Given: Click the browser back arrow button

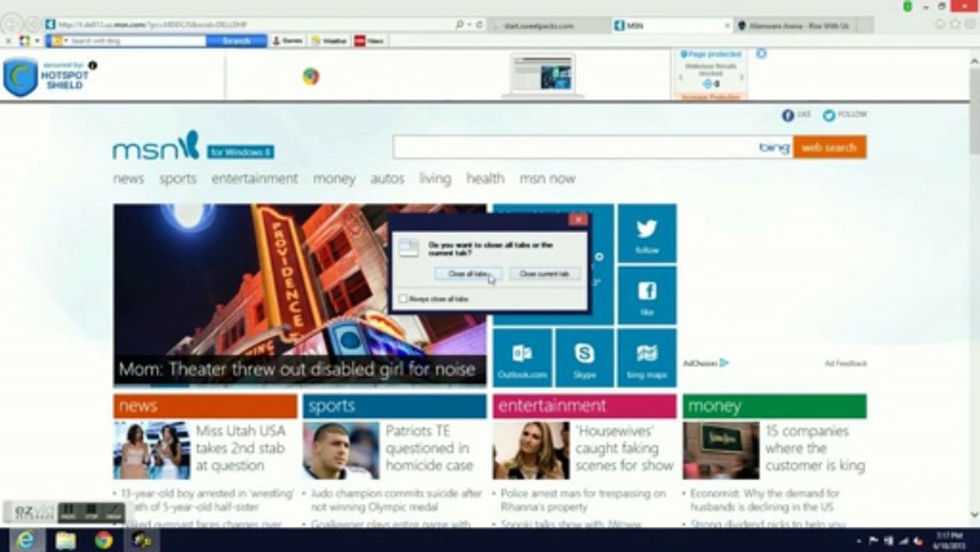Looking at the screenshot, I should tap(13, 24).
